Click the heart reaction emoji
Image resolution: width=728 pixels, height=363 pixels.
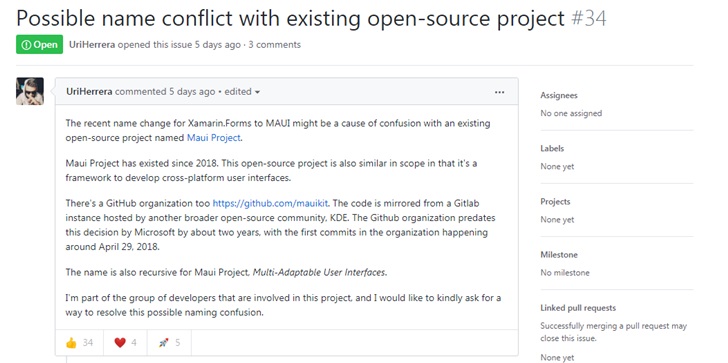pyautogui.click(x=120, y=343)
